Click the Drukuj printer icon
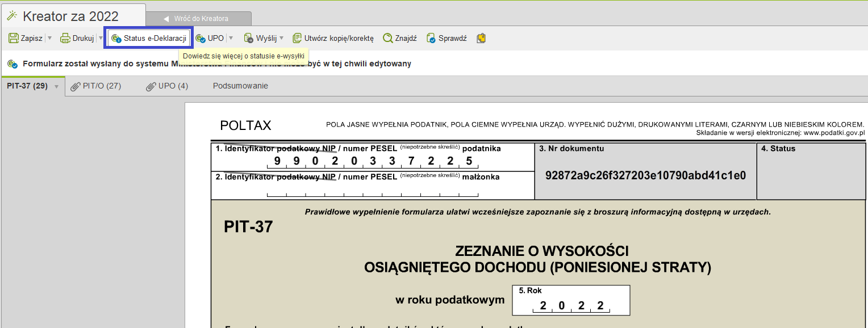The width and height of the screenshot is (868, 328). coord(65,39)
